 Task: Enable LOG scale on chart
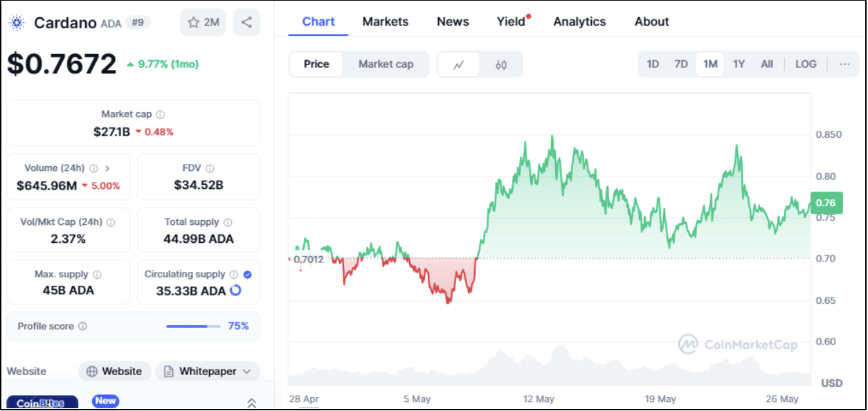[806, 64]
